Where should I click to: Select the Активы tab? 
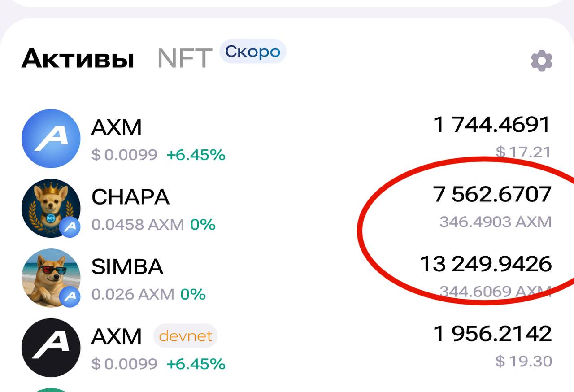coord(77,58)
